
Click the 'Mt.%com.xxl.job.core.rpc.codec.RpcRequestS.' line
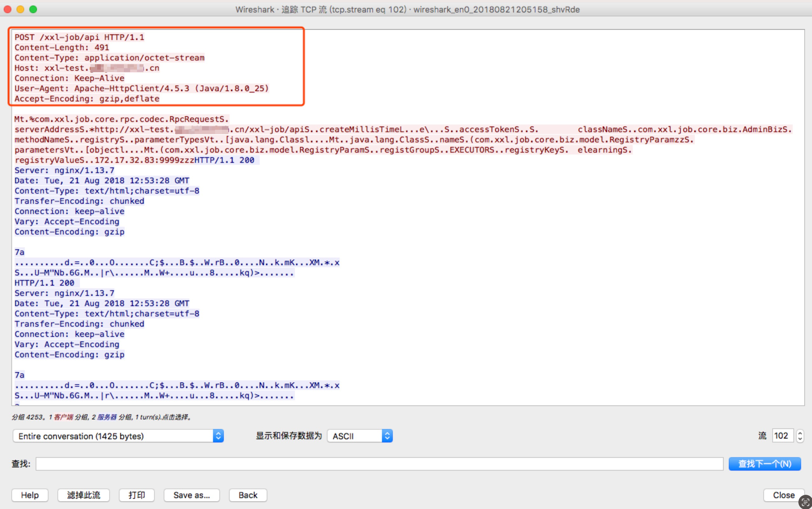pyautogui.click(x=122, y=119)
